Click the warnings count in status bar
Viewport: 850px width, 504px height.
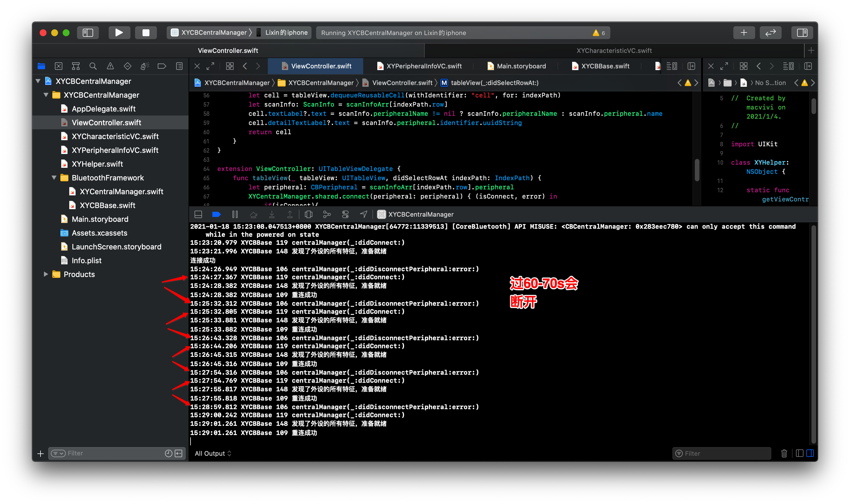599,33
